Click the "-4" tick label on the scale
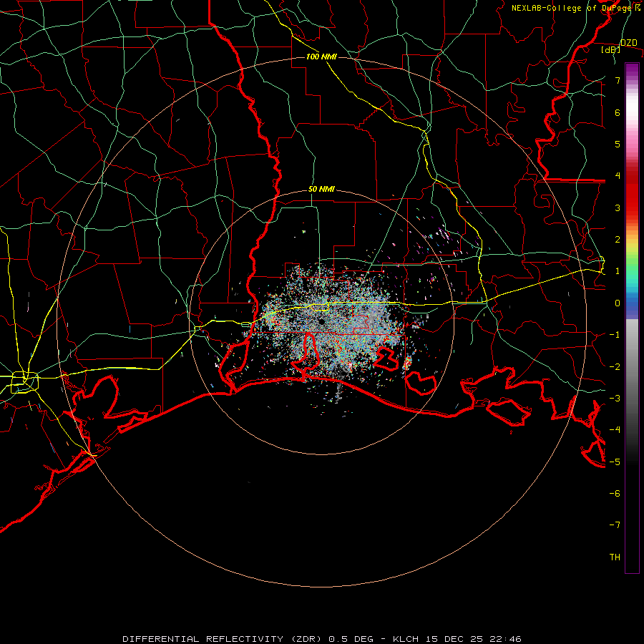The width and height of the screenshot is (644, 644). click(615, 430)
